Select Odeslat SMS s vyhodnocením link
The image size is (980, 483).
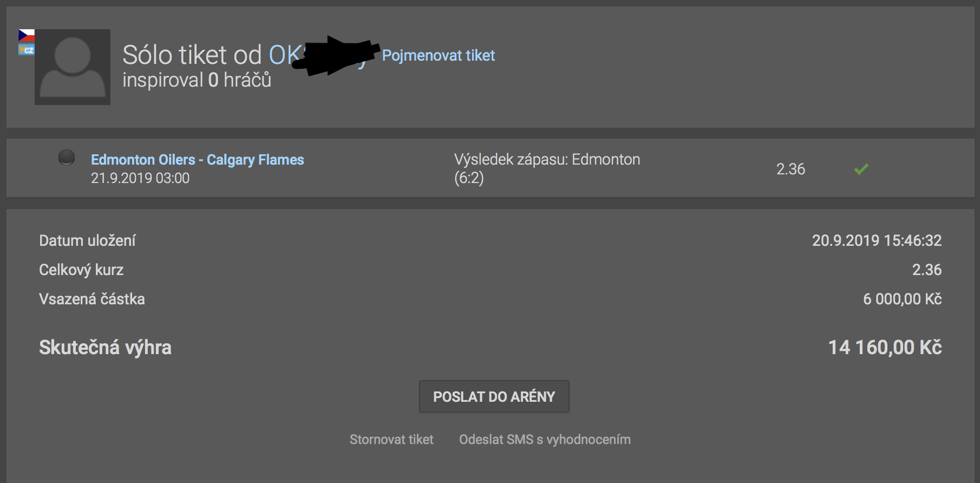click(545, 439)
